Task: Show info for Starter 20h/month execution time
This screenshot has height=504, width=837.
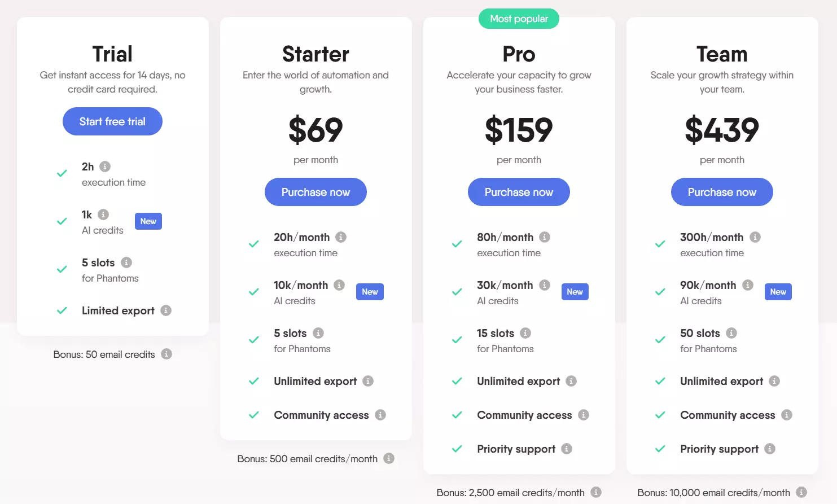Action: (341, 237)
